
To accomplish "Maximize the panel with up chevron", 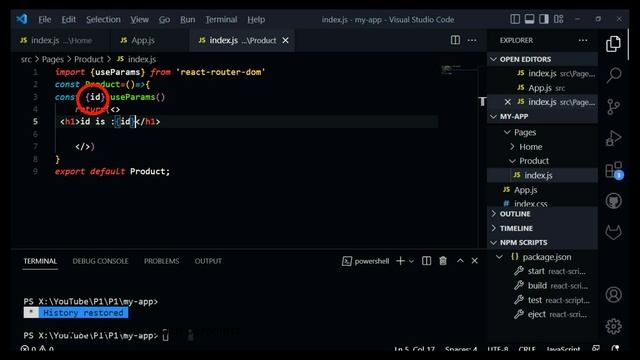I will (x=460, y=261).
